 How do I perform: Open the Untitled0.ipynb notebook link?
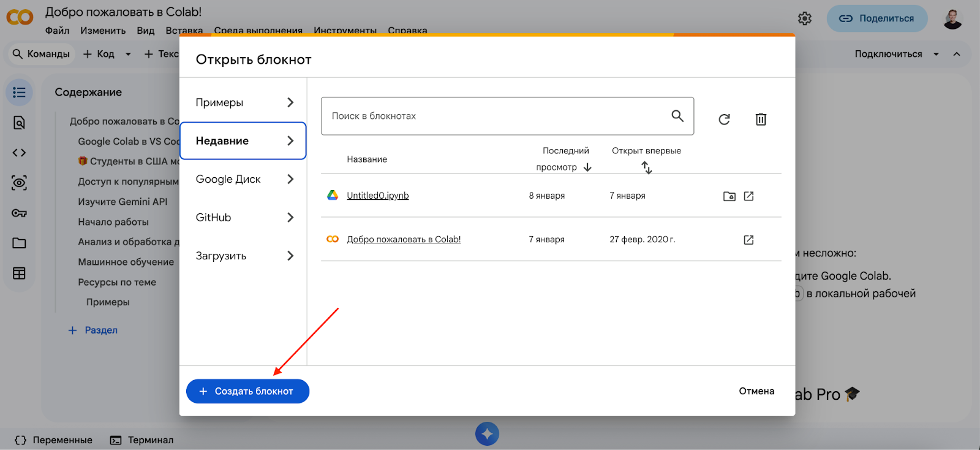(377, 196)
